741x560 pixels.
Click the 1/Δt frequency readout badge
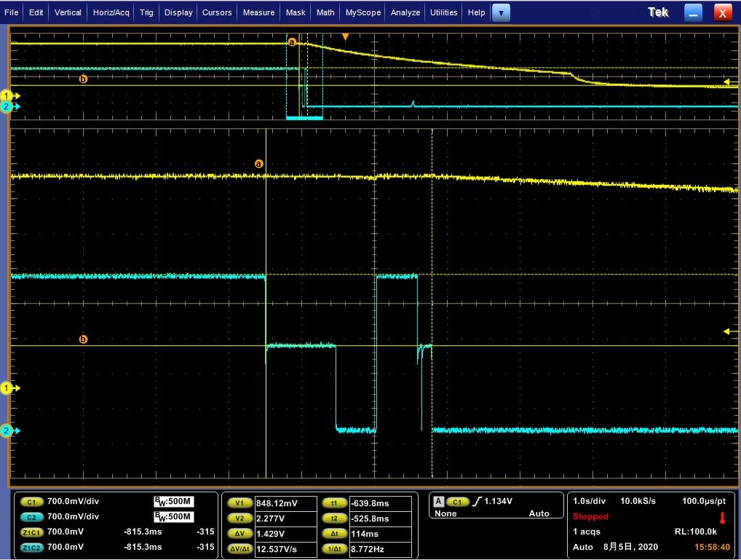(334, 548)
